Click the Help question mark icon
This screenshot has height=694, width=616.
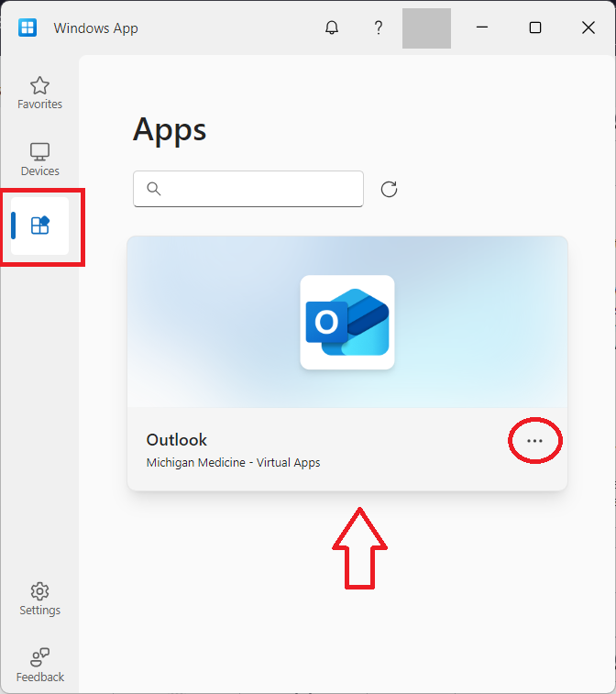point(378,28)
